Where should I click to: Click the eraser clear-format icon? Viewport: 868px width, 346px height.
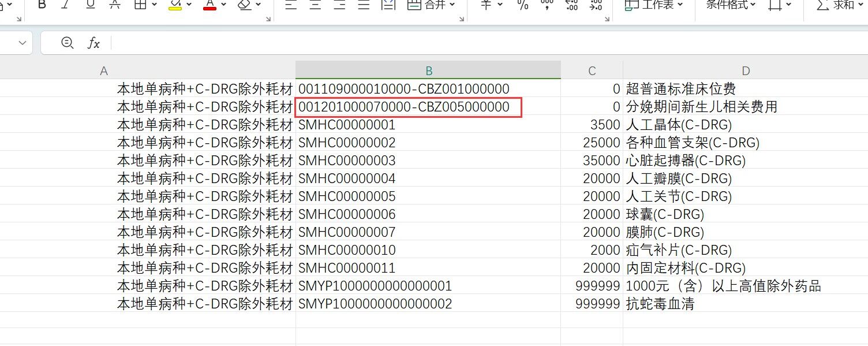245,5
